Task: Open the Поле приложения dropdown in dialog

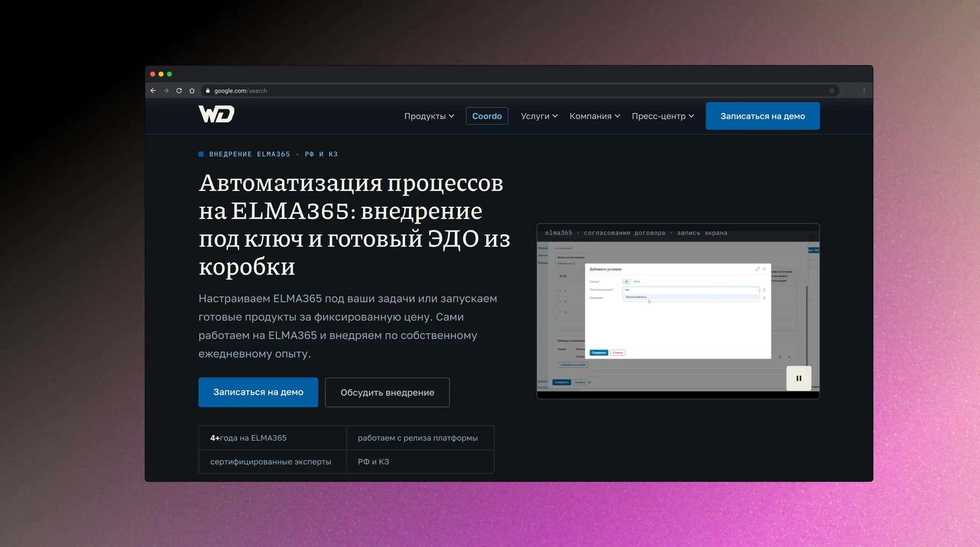Action: point(691,290)
